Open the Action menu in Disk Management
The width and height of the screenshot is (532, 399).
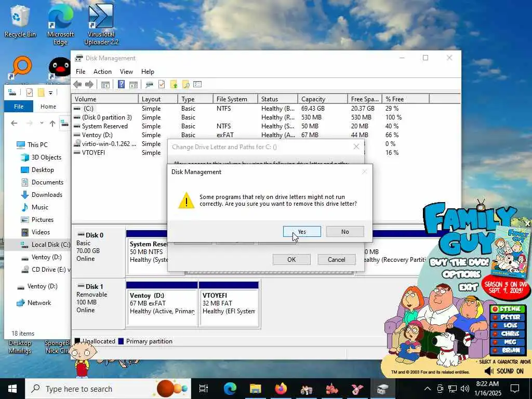[102, 72]
